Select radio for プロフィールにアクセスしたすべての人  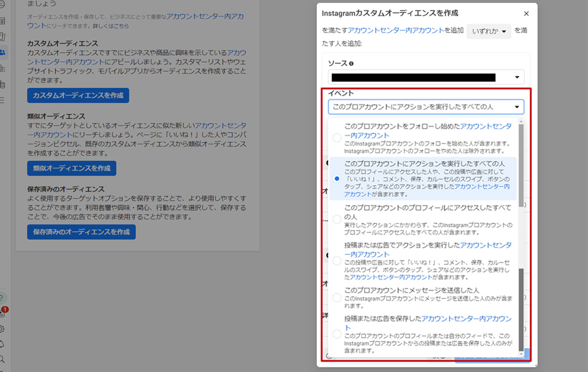[337, 219]
